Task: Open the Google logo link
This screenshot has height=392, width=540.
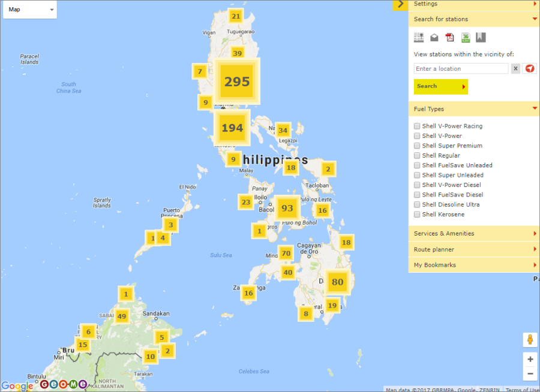Action: click(17, 386)
